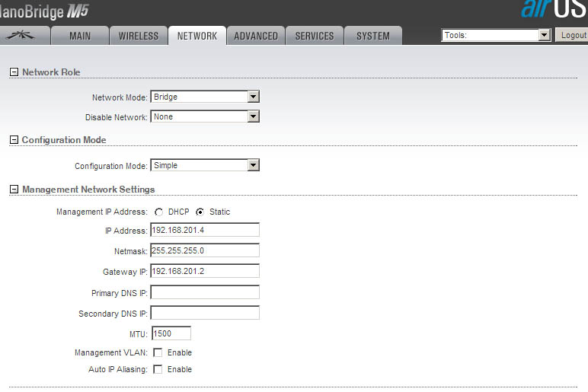Go to the ADVANCED tab
Image resolution: width=588 pixels, height=392 pixels.
[x=256, y=36]
